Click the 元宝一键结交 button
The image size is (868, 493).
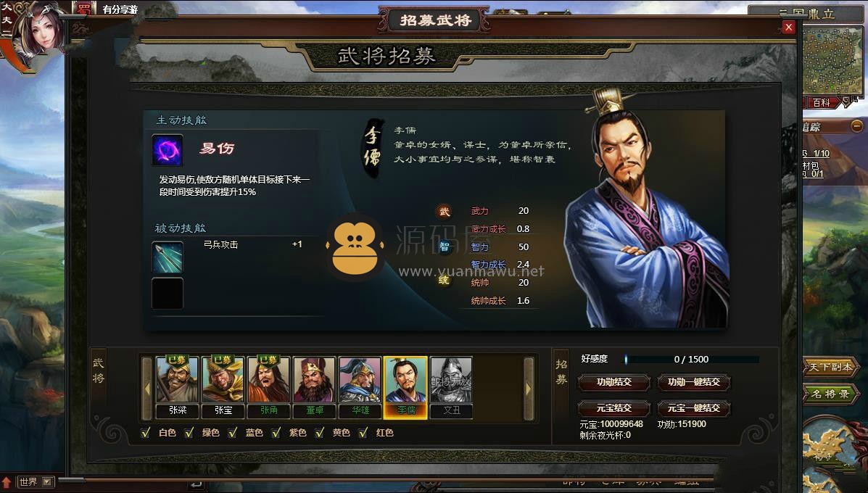pyautogui.click(x=694, y=407)
